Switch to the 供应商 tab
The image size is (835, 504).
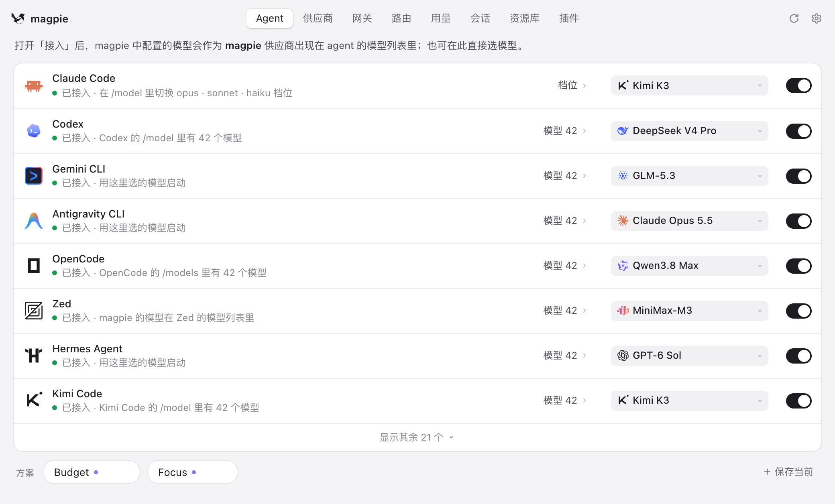[318, 18]
